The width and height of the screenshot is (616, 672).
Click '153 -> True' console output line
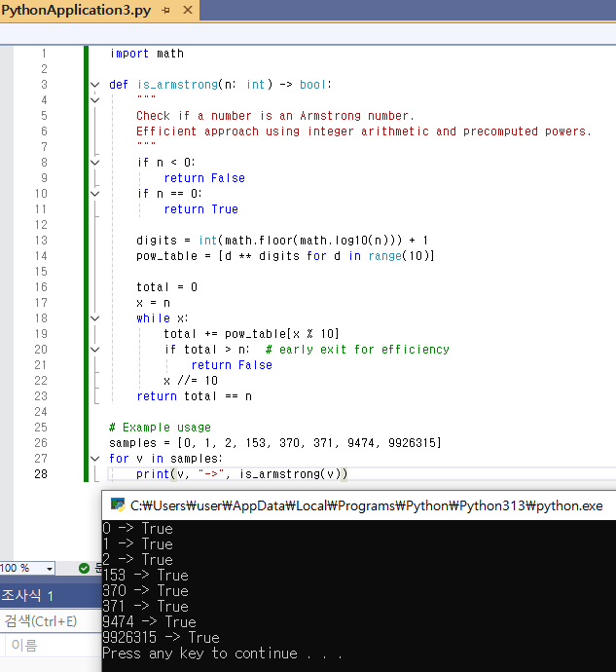pyautogui.click(x=146, y=576)
